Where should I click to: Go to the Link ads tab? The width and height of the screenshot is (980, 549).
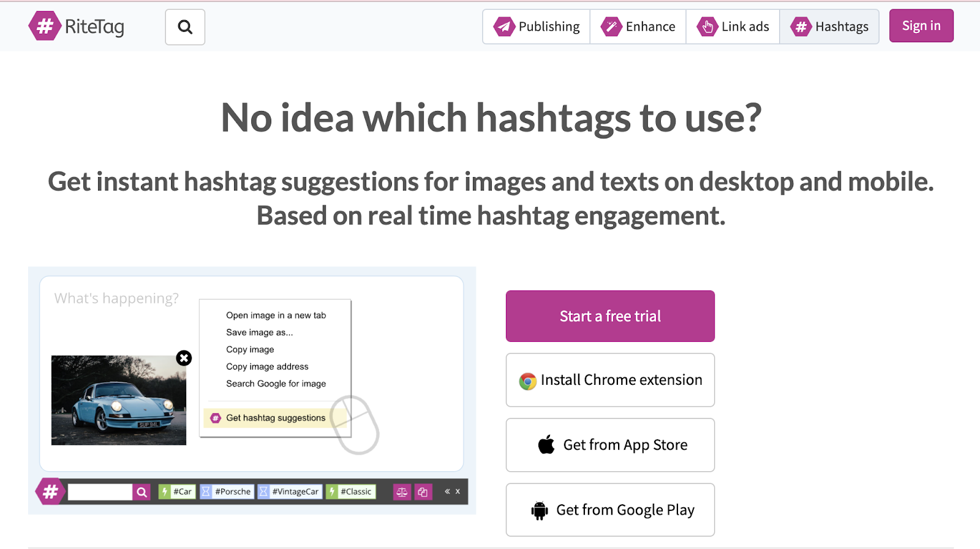(733, 26)
